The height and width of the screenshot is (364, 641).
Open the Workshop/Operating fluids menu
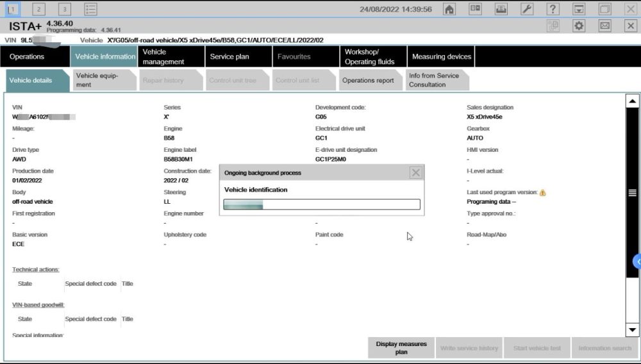tap(373, 56)
